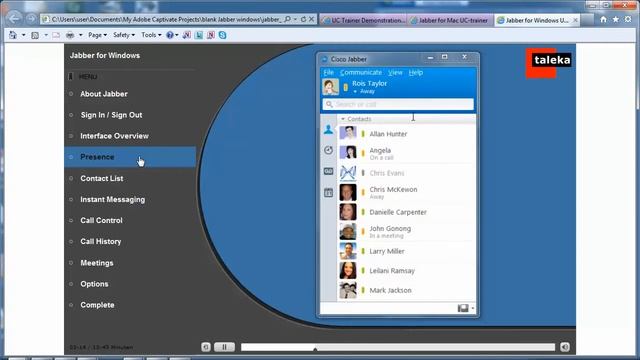Image resolution: width=640 pixels, height=360 pixels.
Task: Open the Jabber Meetings calendar icon
Action: 328,192
